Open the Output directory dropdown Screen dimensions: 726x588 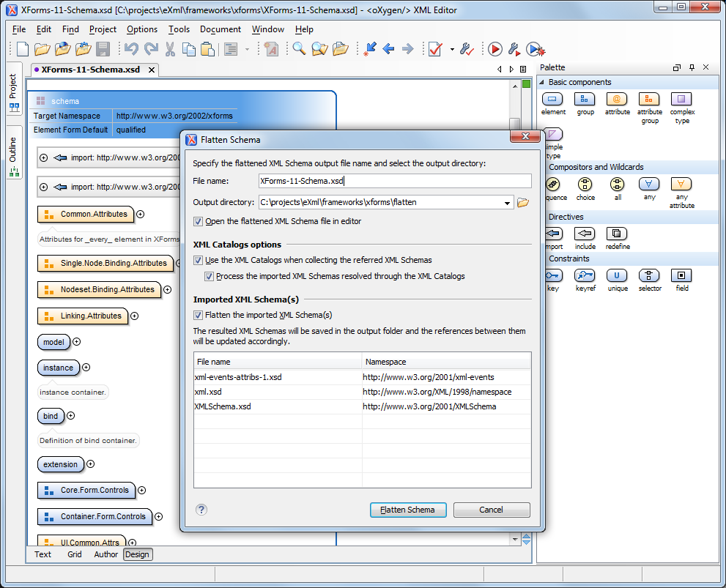508,203
